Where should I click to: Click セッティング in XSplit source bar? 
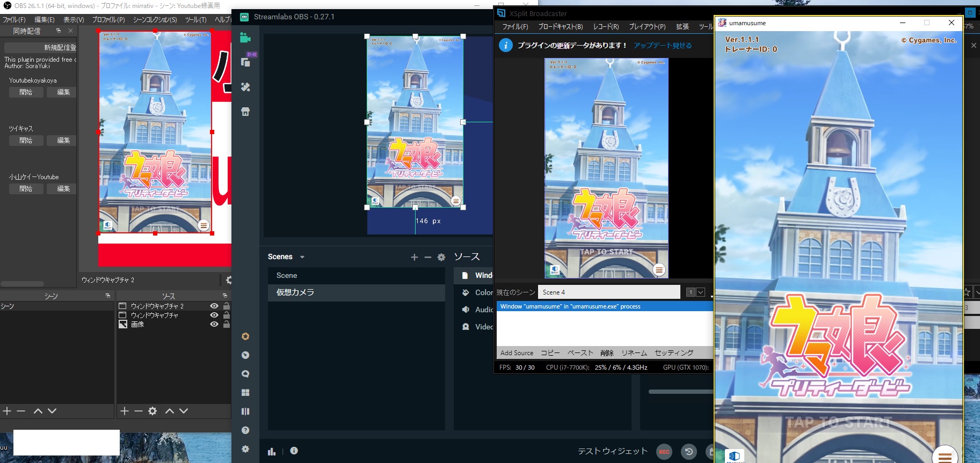674,353
